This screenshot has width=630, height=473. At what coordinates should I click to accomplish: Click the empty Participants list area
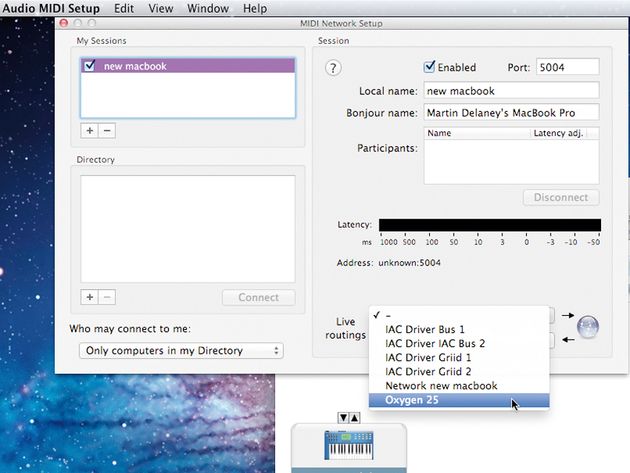coord(511,162)
